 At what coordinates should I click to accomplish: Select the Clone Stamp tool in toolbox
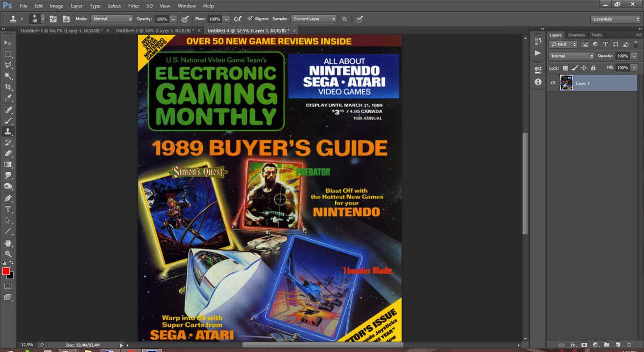point(8,131)
